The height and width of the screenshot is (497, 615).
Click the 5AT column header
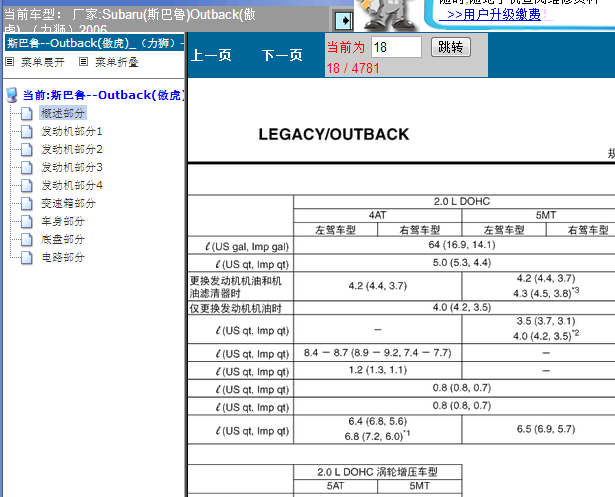335,486
